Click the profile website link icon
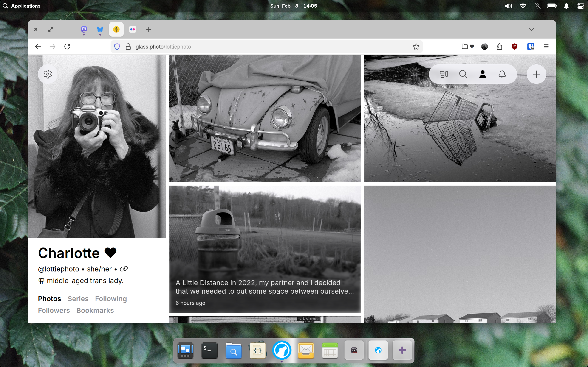Screen dimensions: 588x367 [x=124, y=269]
